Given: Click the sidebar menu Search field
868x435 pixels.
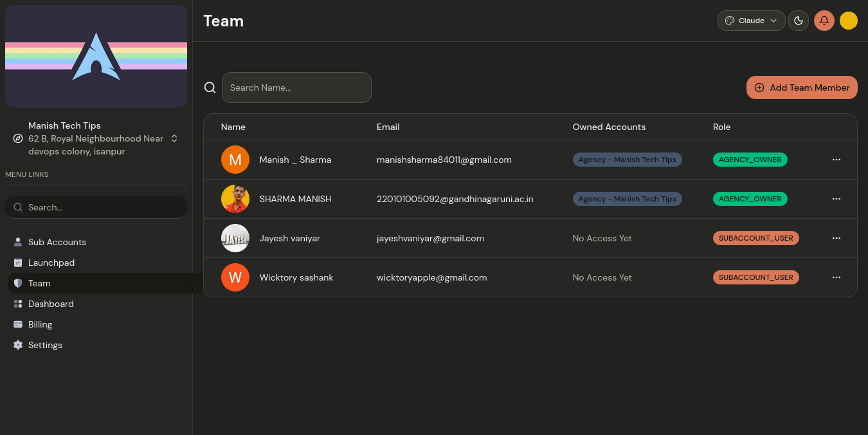Looking at the screenshot, I should click(x=96, y=207).
